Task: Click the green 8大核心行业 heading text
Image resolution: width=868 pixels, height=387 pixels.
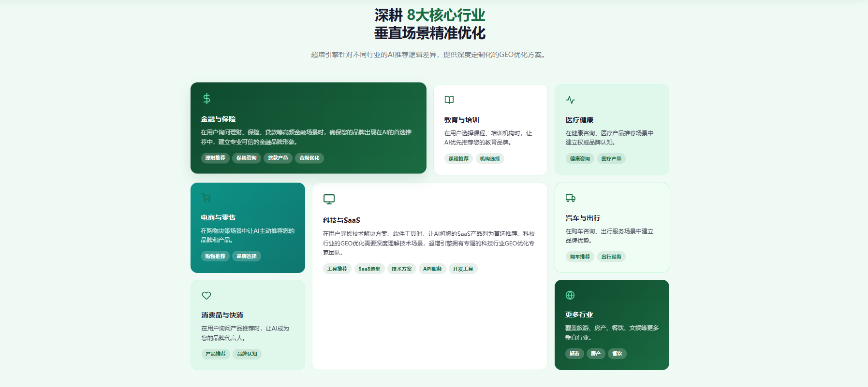Action: click(x=446, y=15)
